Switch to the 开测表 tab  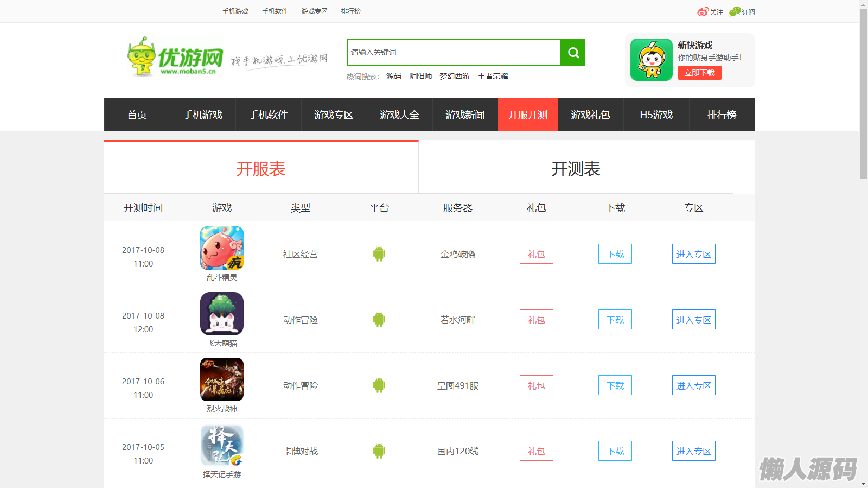click(x=576, y=168)
